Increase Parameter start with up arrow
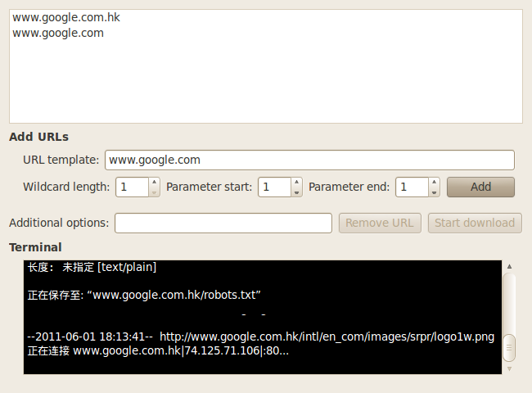 [x=296, y=183]
